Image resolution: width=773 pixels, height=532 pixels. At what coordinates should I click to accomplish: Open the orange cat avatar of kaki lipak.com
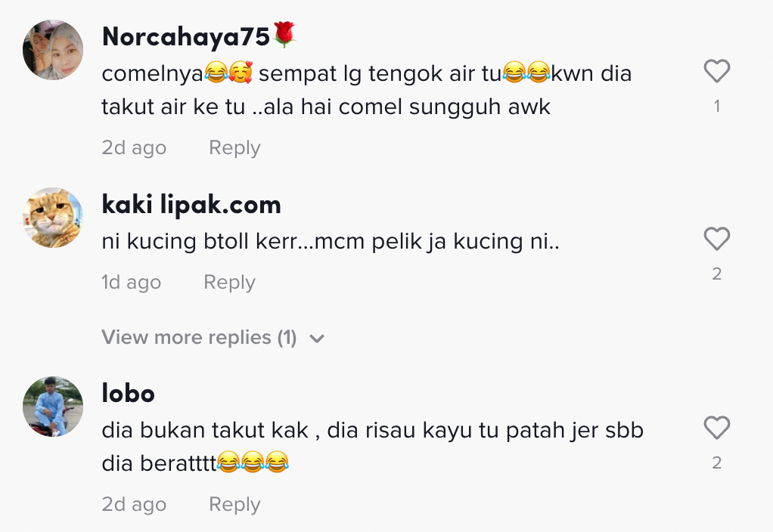(x=53, y=218)
